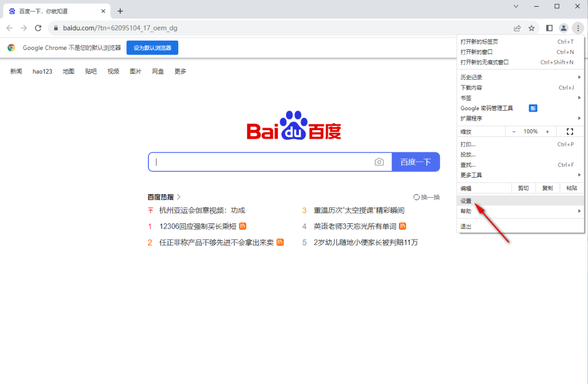Expand 扩展程序 submenu
This screenshot has width=588, height=384.
(x=520, y=118)
